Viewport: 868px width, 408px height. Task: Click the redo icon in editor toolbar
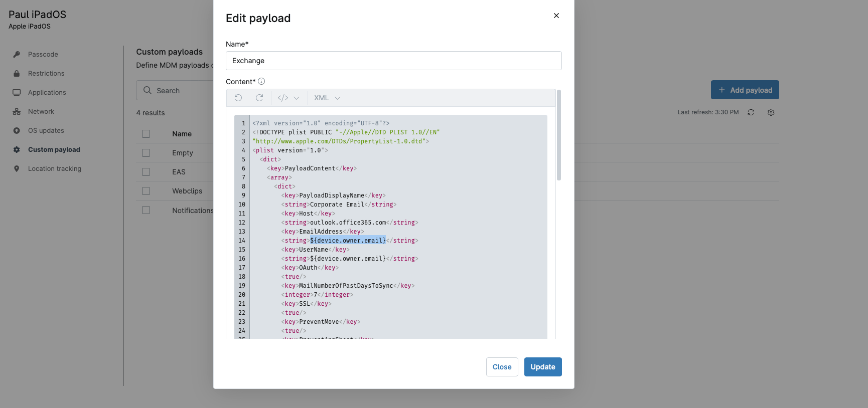[259, 98]
